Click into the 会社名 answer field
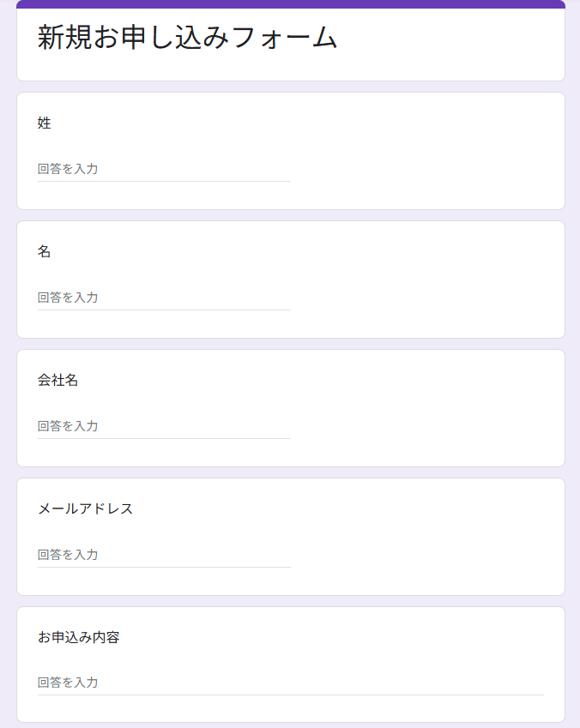The height and width of the screenshot is (728, 580). tap(163, 426)
